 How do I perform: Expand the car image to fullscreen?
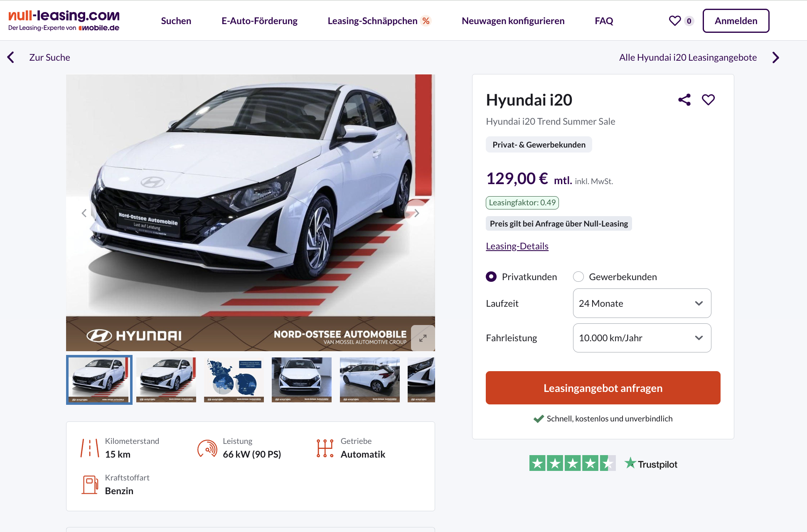point(423,338)
